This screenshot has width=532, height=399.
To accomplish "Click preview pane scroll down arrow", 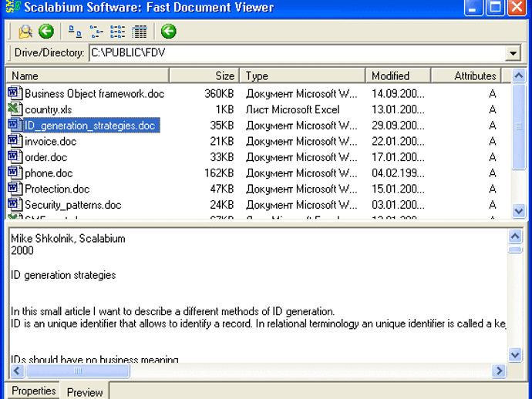I will [x=515, y=355].
